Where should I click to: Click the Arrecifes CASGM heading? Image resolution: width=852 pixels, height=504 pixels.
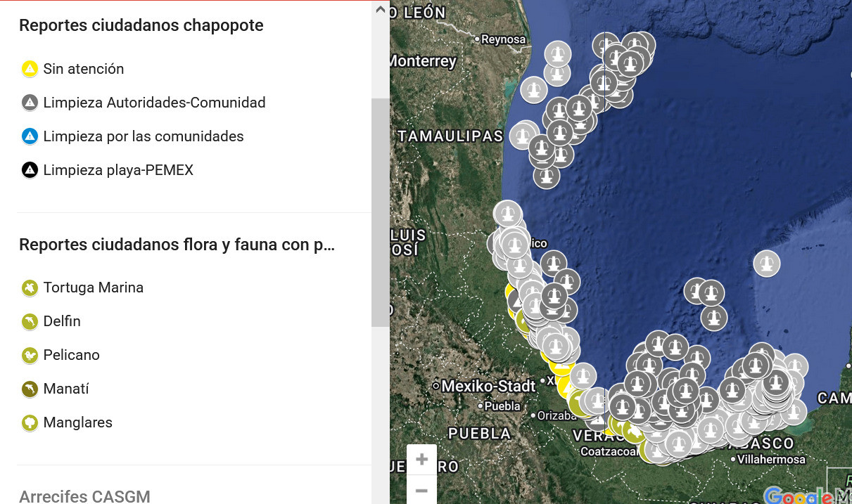(x=85, y=496)
